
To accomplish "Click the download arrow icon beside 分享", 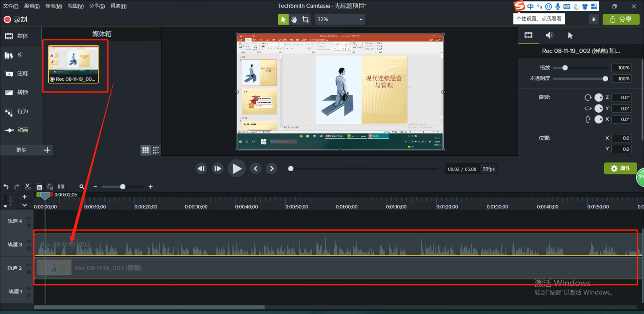I will pos(593,19).
